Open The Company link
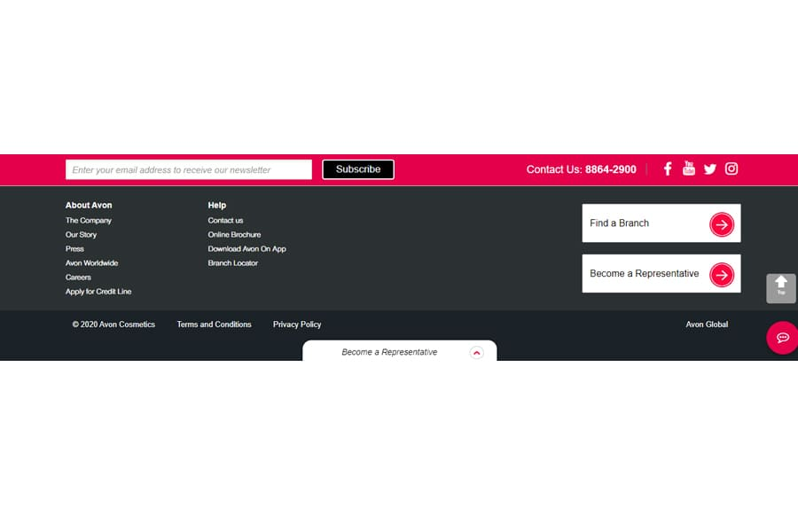 tap(89, 221)
